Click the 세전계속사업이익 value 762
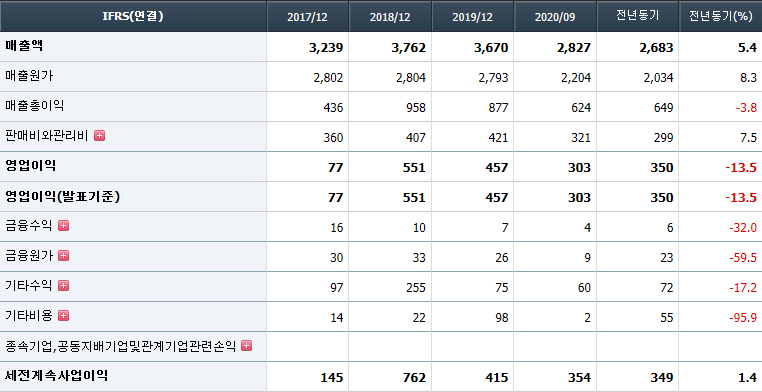This screenshot has height=392, width=762. [415, 378]
